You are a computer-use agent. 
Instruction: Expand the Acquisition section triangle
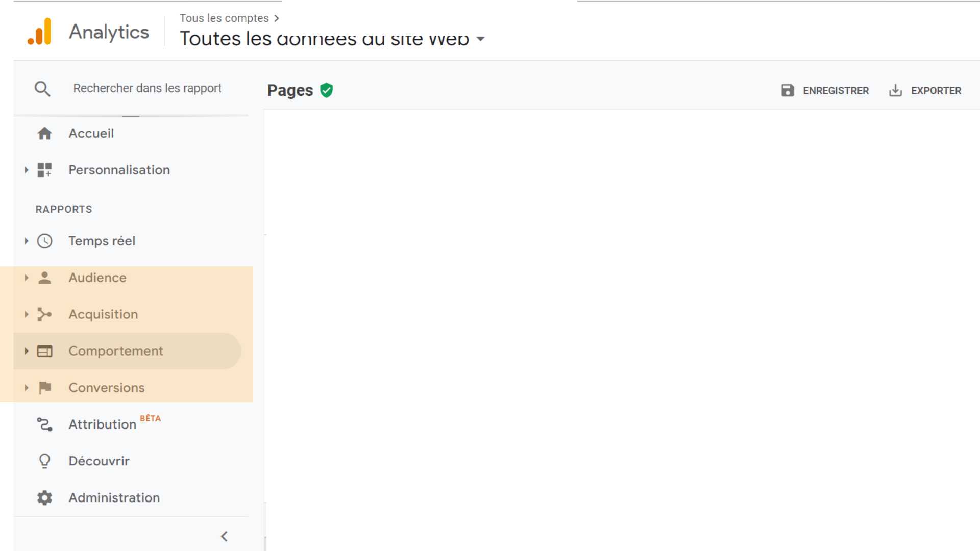[27, 314]
